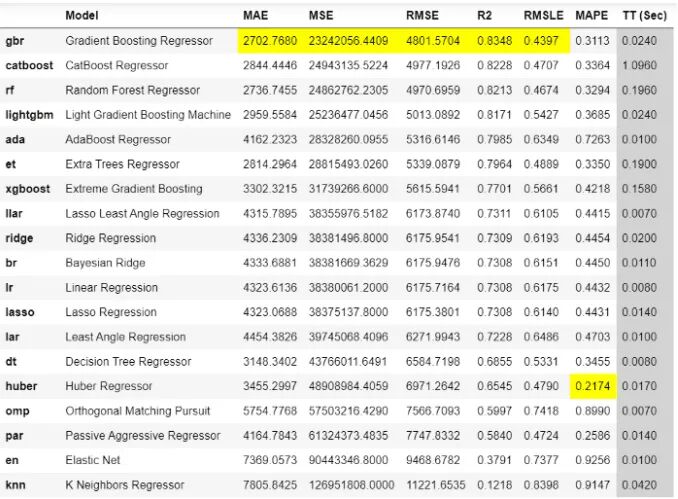The width and height of the screenshot is (678, 499).
Task: Click highlighted MSE value 23242056.4409
Action: 348,41
